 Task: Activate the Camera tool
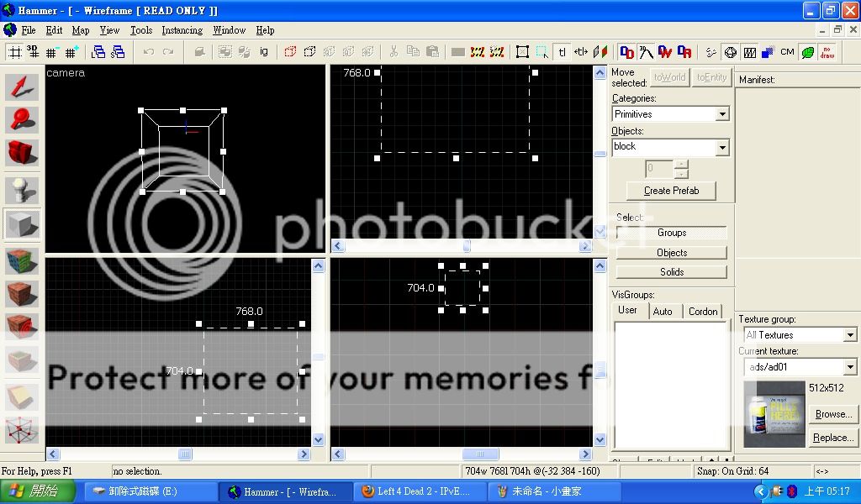23,152
